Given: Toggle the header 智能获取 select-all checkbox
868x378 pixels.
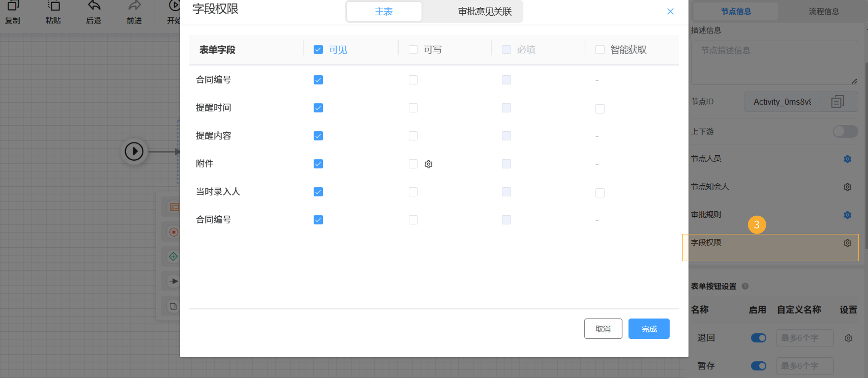Looking at the screenshot, I should click(x=600, y=50).
